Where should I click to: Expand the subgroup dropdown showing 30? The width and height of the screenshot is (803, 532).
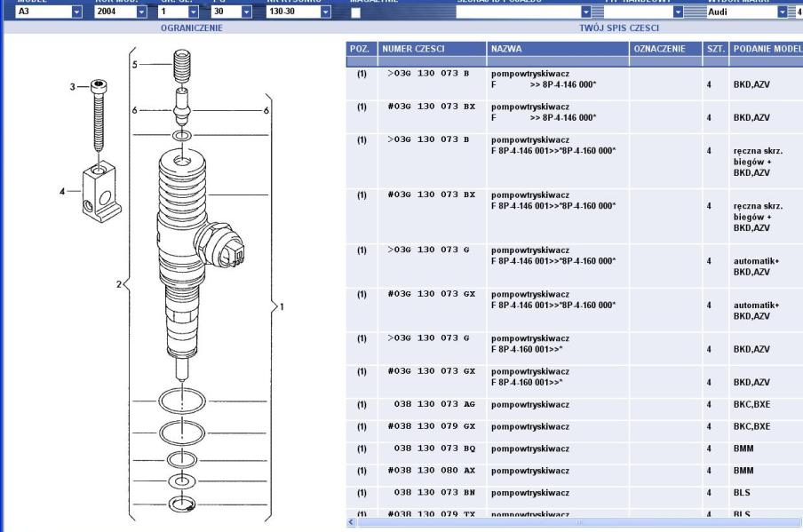click(x=246, y=12)
